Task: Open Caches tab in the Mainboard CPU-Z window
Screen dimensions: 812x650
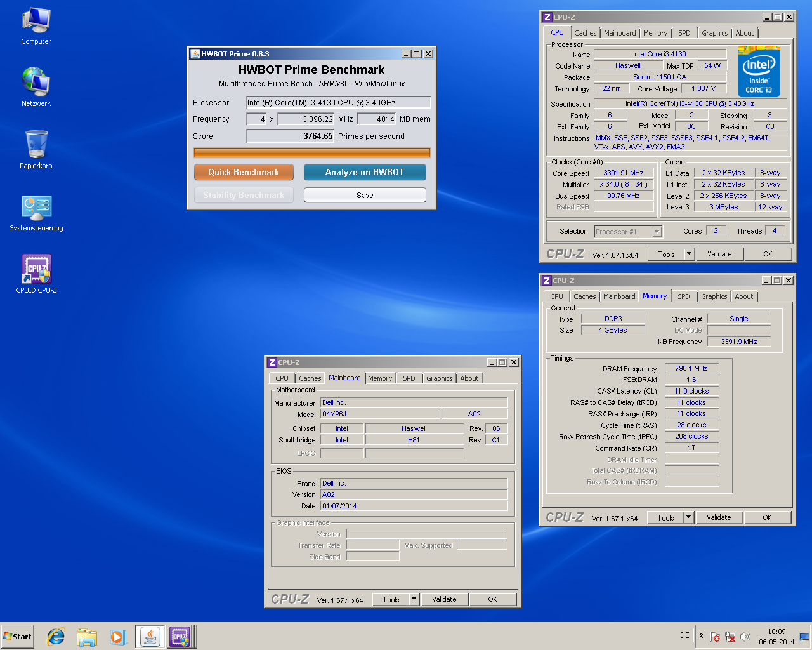Action: (310, 378)
